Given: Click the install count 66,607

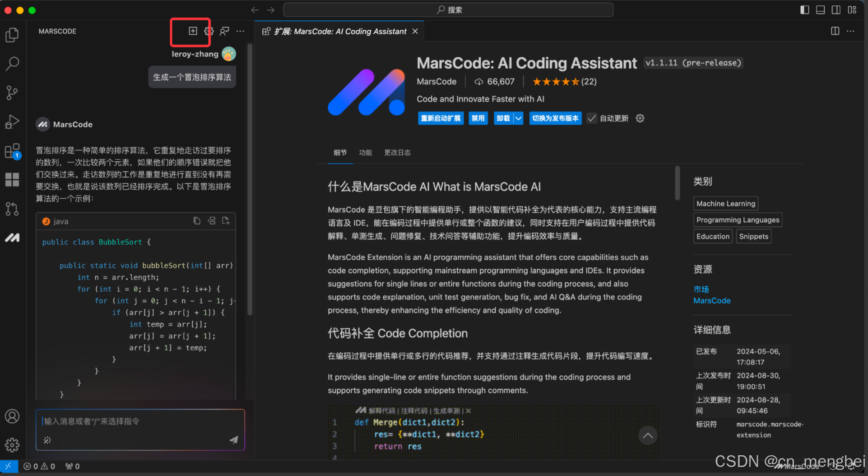Looking at the screenshot, I should tap(494, 82).
